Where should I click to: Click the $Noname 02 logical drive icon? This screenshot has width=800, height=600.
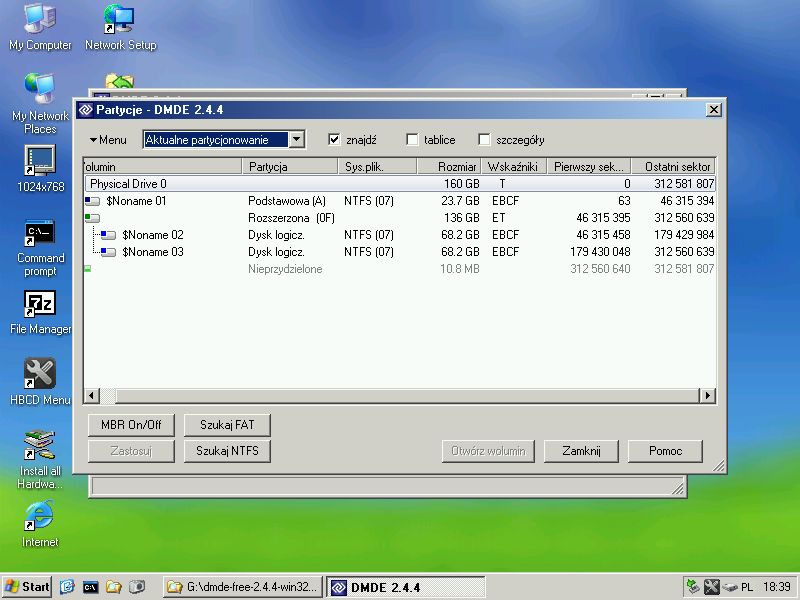(x=108, y=235)
